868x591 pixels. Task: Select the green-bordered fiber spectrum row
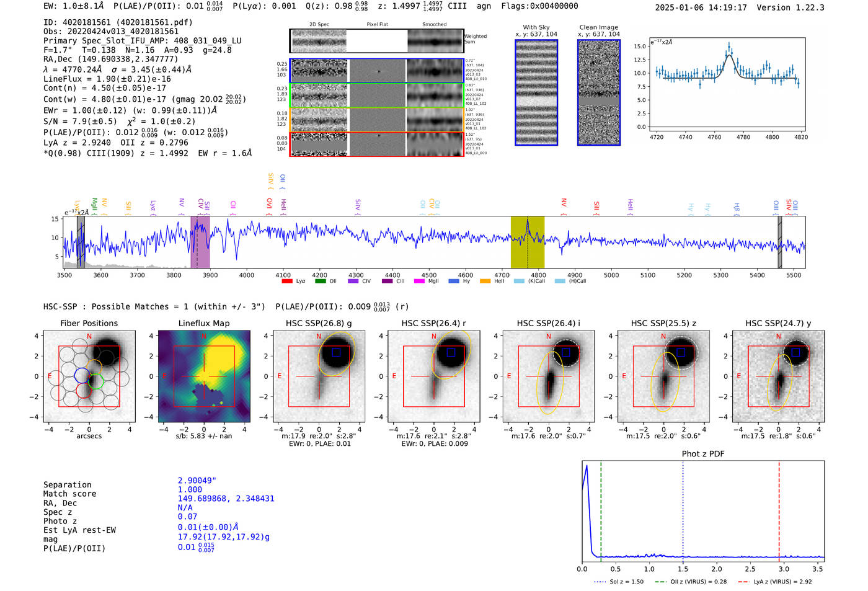point(376,96)
